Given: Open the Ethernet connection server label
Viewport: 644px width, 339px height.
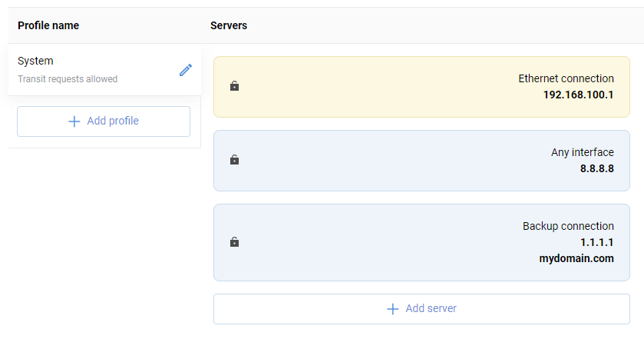Looking at the screenshot, I should 566,78.
